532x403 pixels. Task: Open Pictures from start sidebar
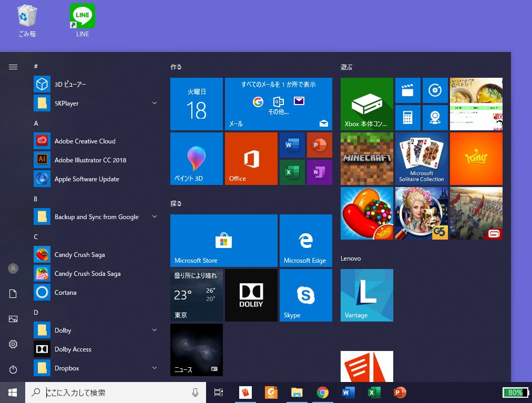13,319
